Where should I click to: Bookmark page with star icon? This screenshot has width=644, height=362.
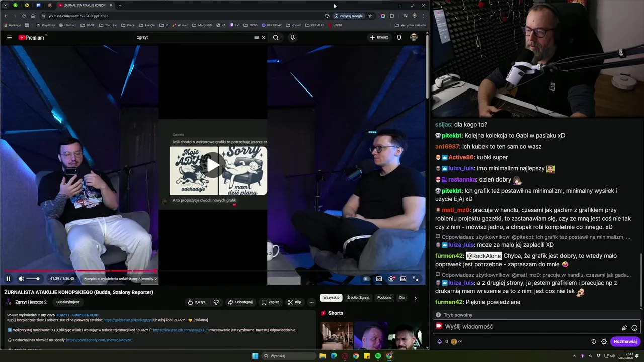click(370, 16)
